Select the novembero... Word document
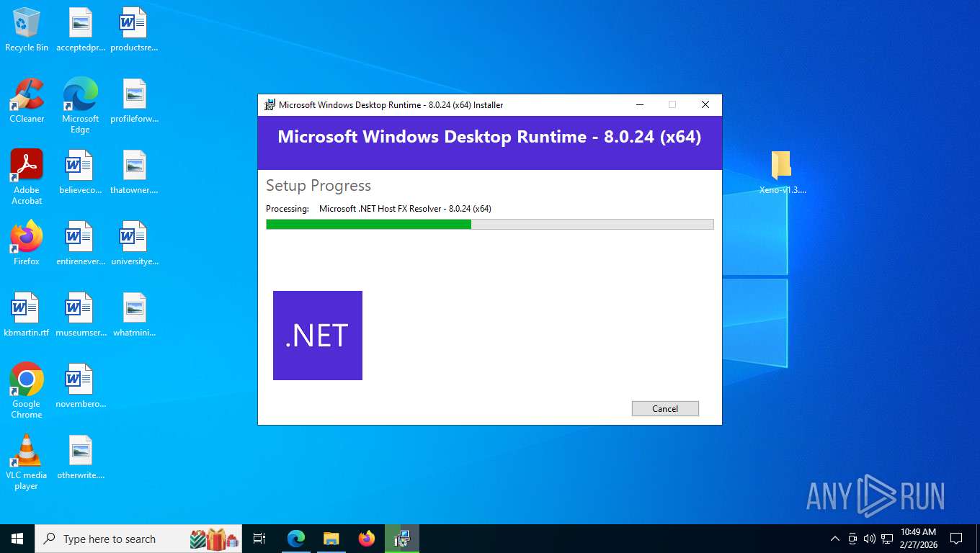 tap(81, 386)
